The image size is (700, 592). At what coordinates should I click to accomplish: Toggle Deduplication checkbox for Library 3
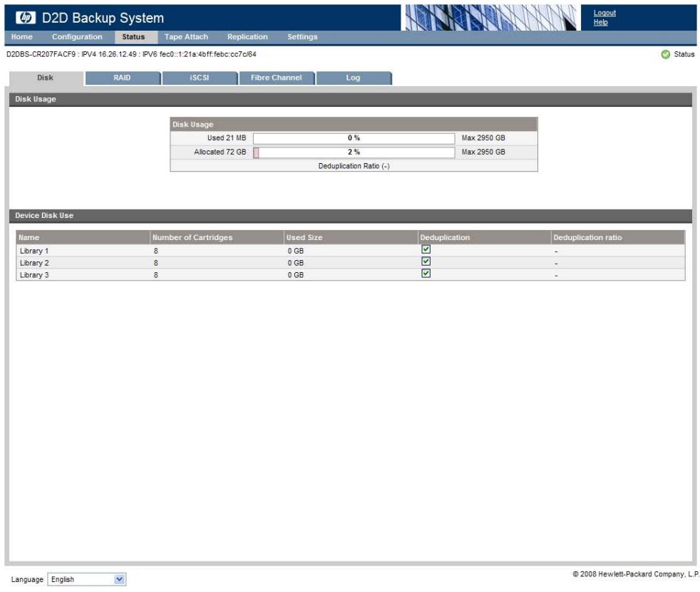coord(426,274)
